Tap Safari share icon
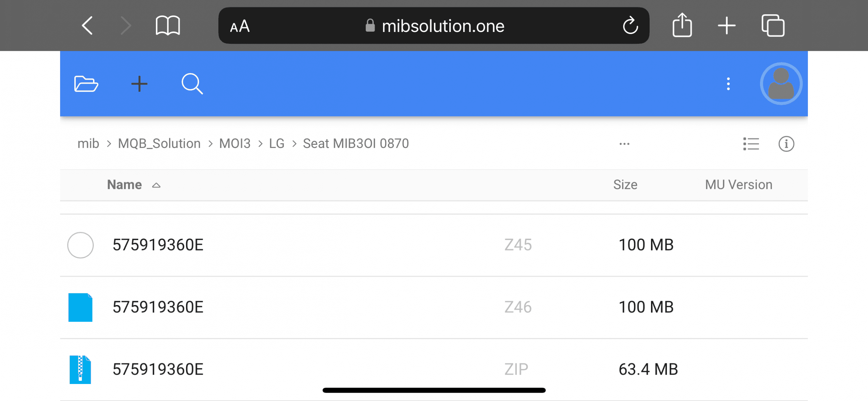The height and width of the screenshot is (401, 868). [x=682, y=25]
